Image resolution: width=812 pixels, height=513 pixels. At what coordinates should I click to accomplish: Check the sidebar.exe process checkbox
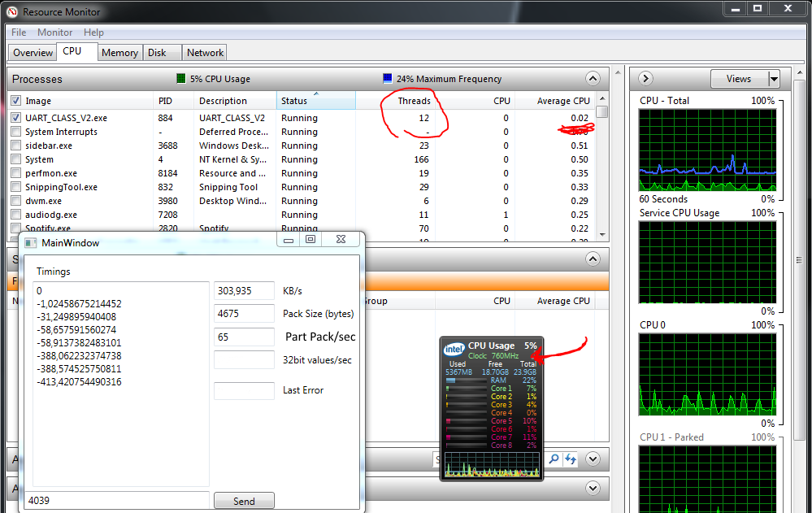(x=16, y=146)
